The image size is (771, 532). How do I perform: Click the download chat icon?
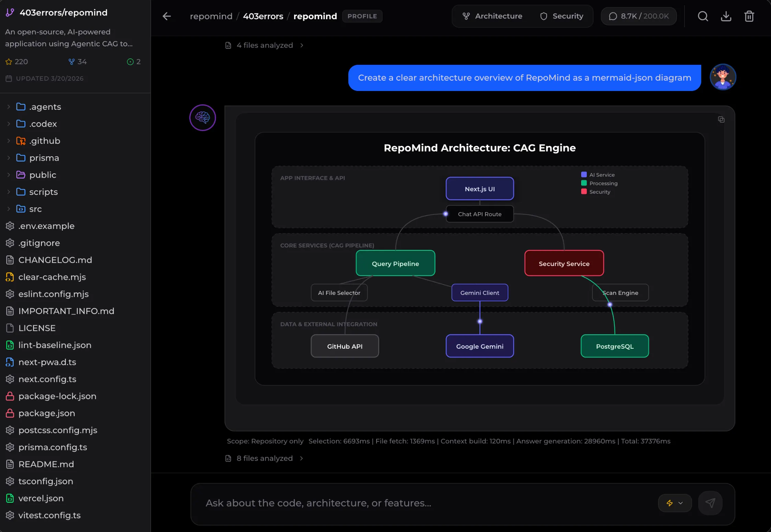726,16
